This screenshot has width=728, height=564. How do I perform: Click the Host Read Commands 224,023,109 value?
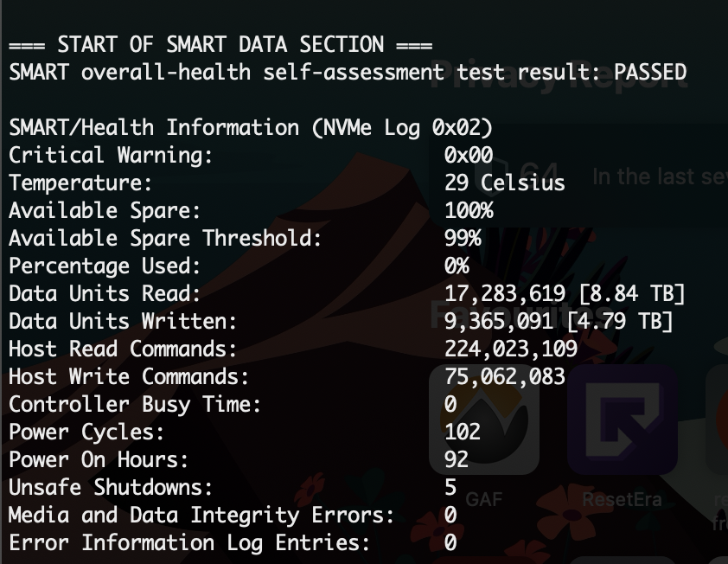(511, 349)
